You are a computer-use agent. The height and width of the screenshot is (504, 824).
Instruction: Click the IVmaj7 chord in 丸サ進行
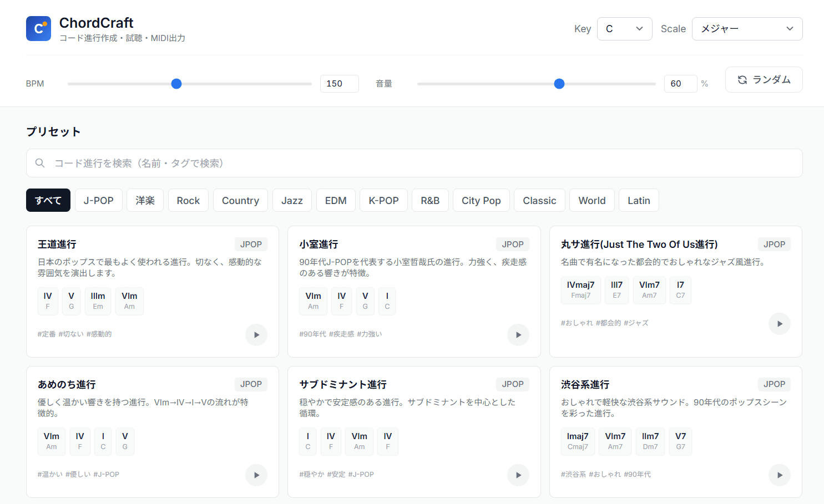(x=580, y=290)
